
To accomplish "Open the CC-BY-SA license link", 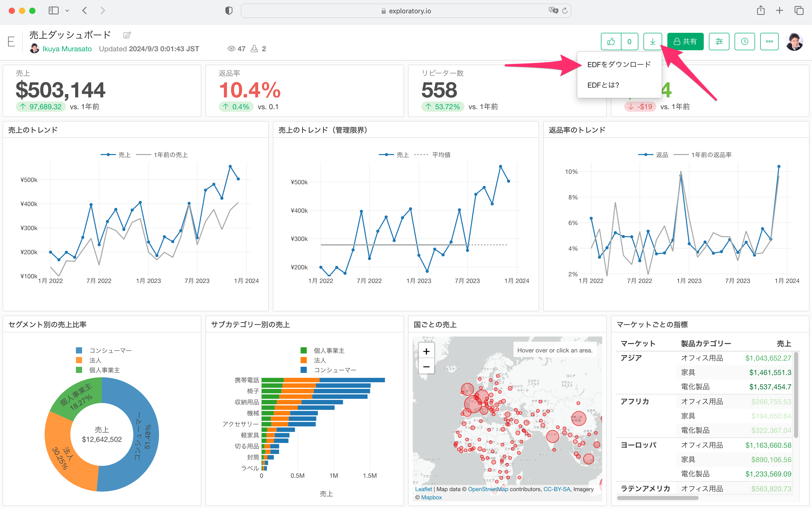I will tap(557, 489).
